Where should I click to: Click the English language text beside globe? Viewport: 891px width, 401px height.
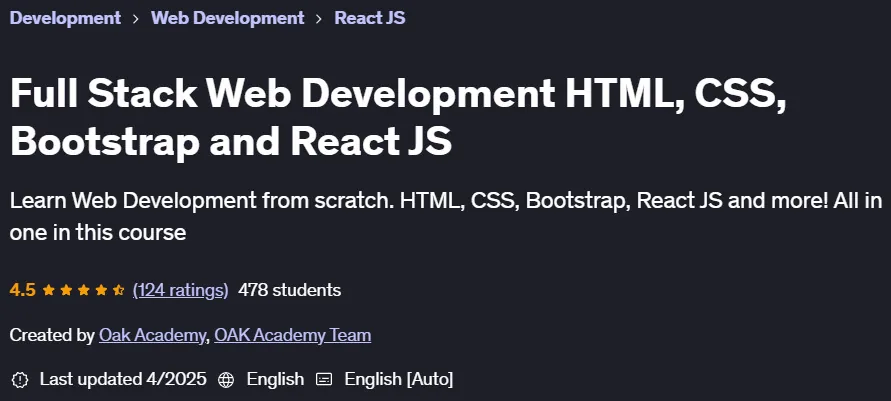pos(275,379)
